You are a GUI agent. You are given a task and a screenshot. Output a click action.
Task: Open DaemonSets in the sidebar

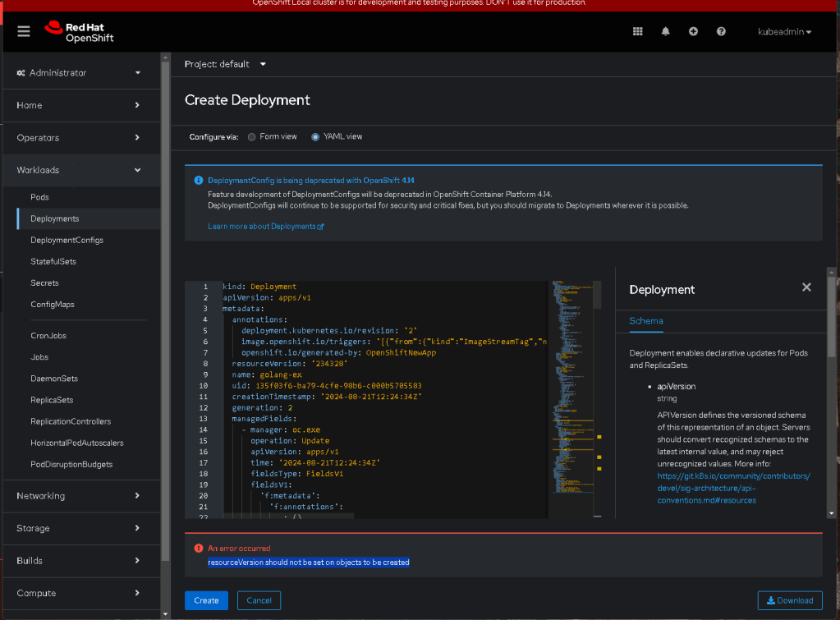[x=54, y=379]
